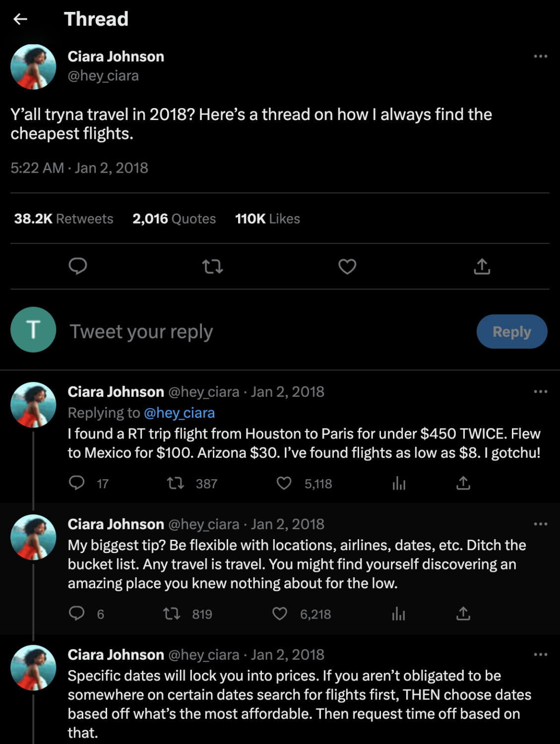
Task: Click Ciara Johnson's profile picture
Action: [33, 66]
